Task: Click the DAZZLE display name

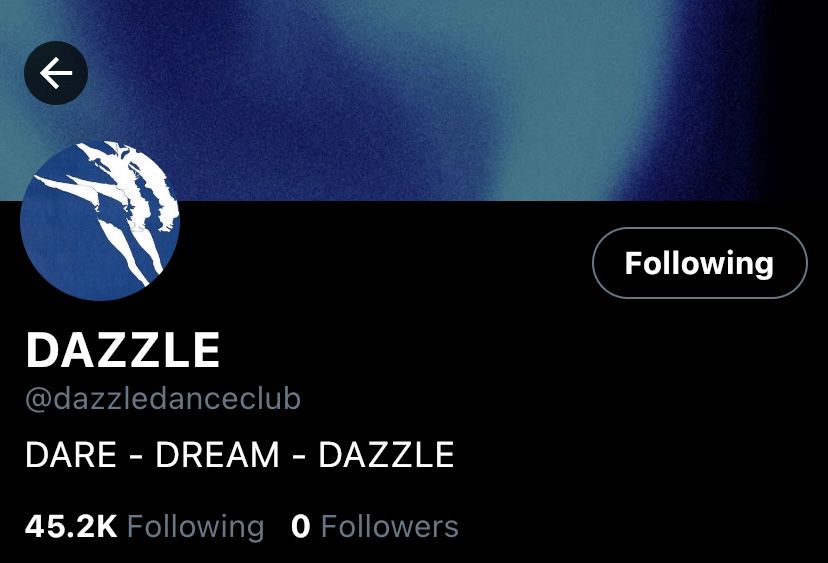Action: pyautogui.click(x=123, y=350)
